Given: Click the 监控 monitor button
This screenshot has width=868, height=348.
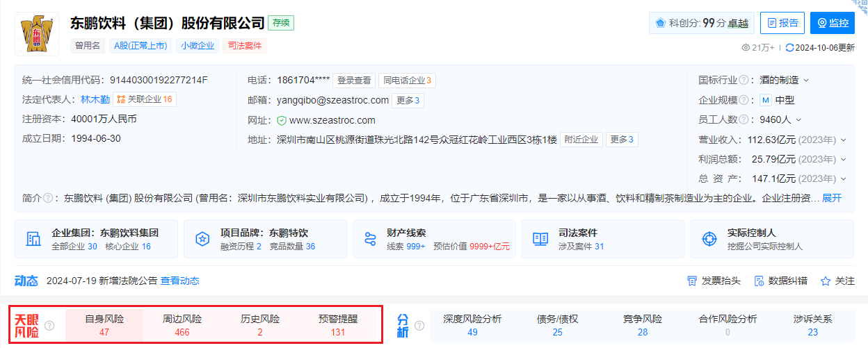Looking at the screenshot, I should (832, 23).
